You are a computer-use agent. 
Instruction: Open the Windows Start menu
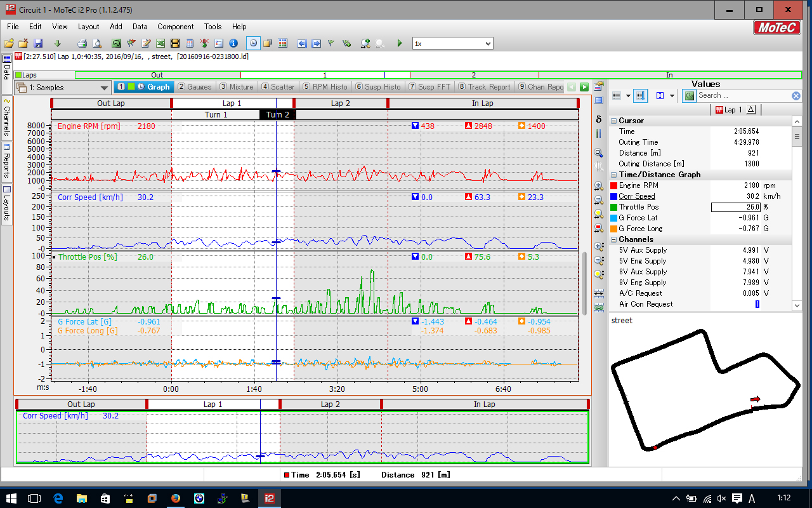click(11, 498)
